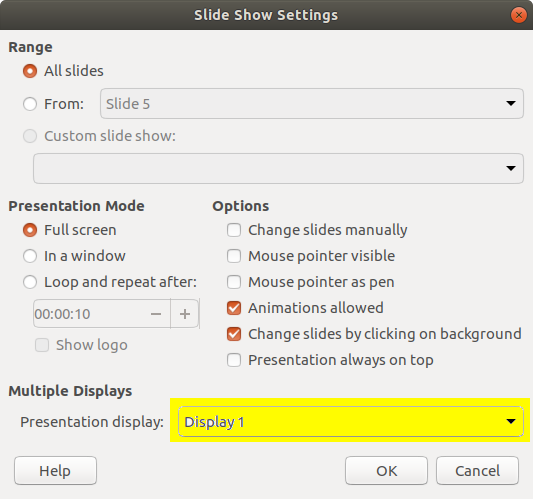Open the Presentation display dropdown

coord(350,421)
